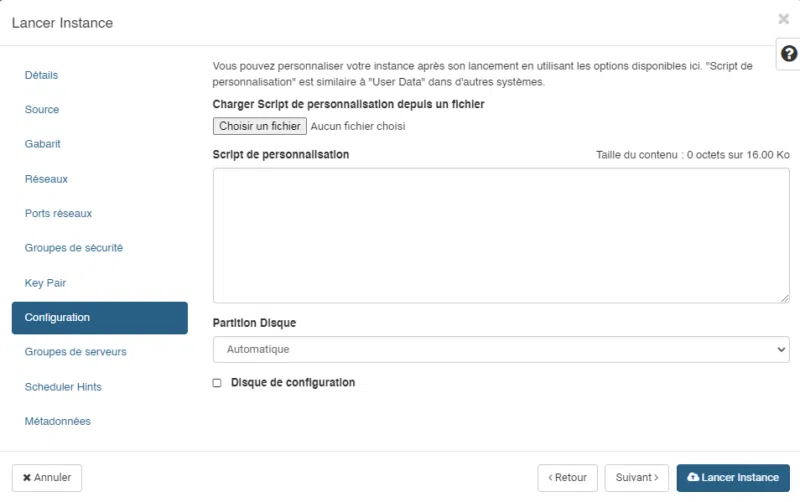The height and width of the screenshot is (502, 800).
Task: Click inside the Script de personnalisation textarea
Action: pyautogui.click(x=501, y=235)
